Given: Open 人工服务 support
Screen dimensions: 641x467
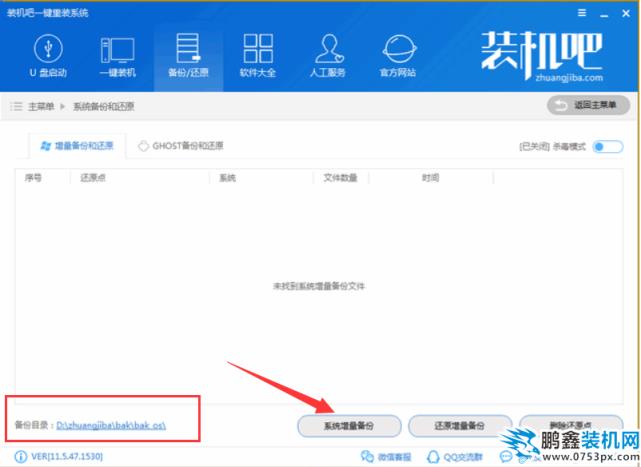Looking at the screenshot, I should (328, 56).
